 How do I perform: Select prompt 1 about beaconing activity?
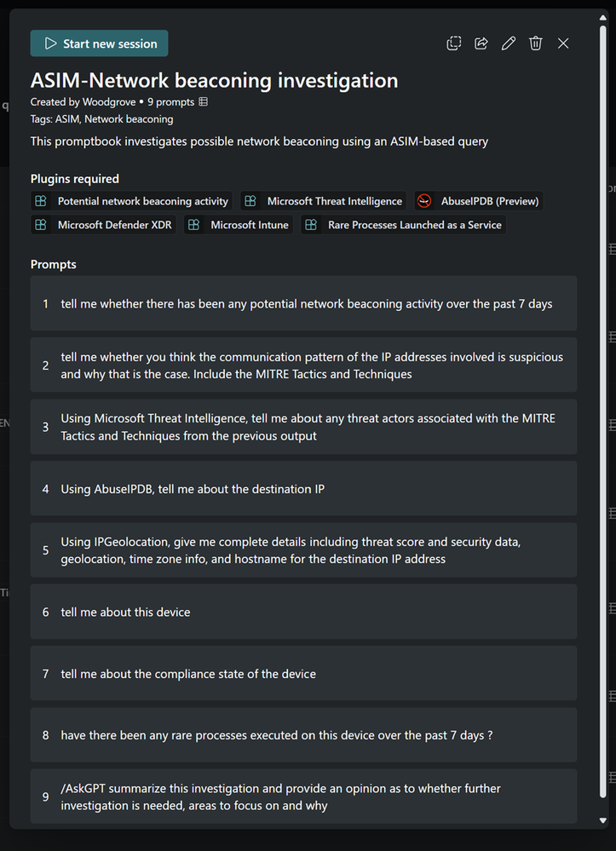coord(303,304)
